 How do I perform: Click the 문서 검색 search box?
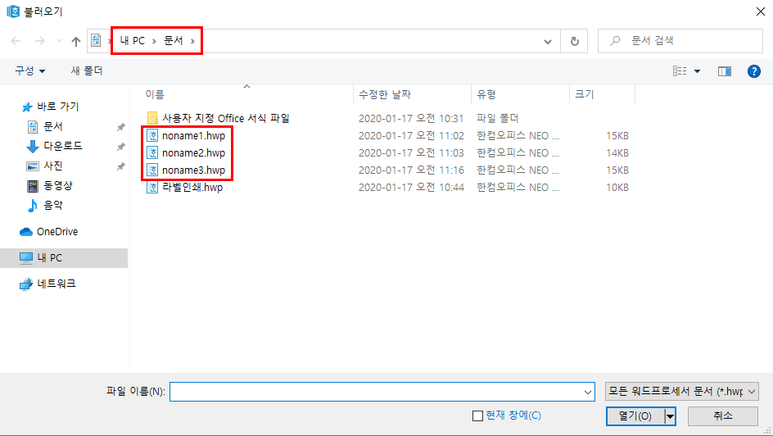pyautogui.click(x=680, y=41)
